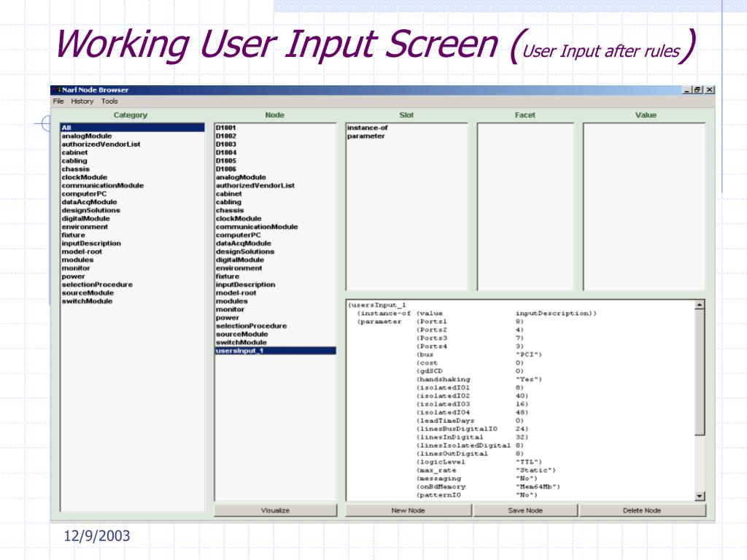Select 'analogModule' in the Node list
This screenshot has height=560, width=747.
click(241, 177)
